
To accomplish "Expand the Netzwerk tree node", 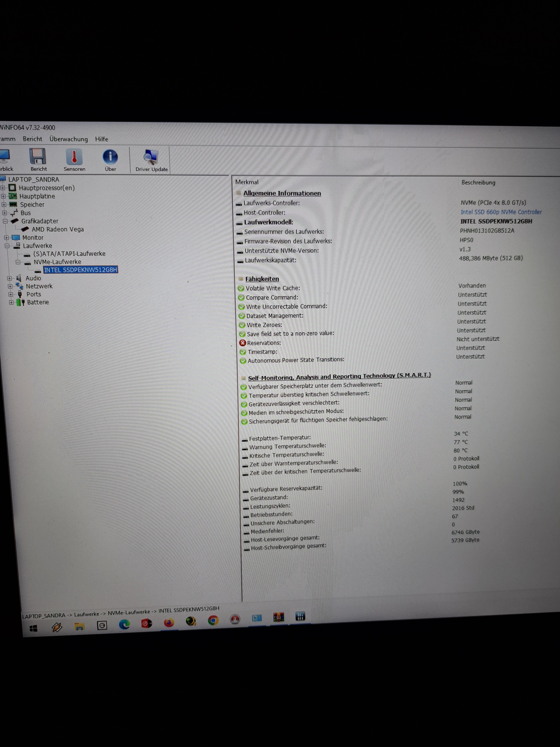I will (10, 286).
